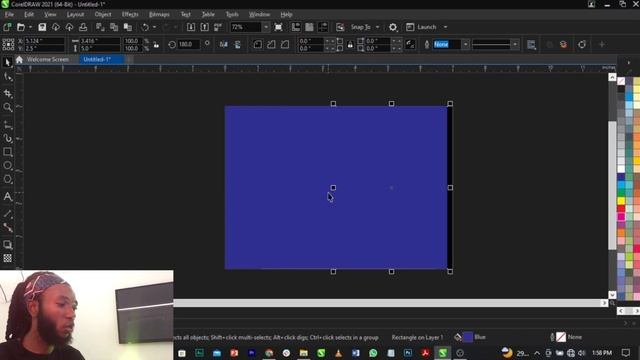
Task: Click the Full-screen preview icon
Action: coord(278,27)
